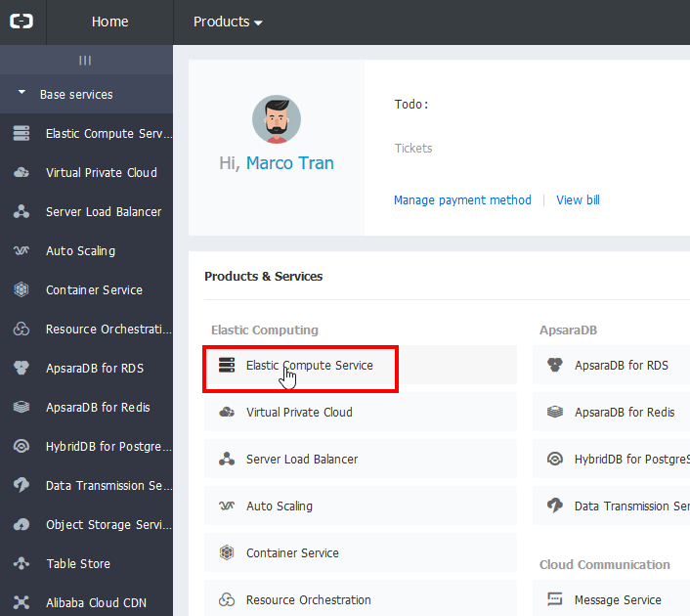Click the Table Store sidebar icon
The height and width of the screenshot is (616, 690).
(22, 564)
